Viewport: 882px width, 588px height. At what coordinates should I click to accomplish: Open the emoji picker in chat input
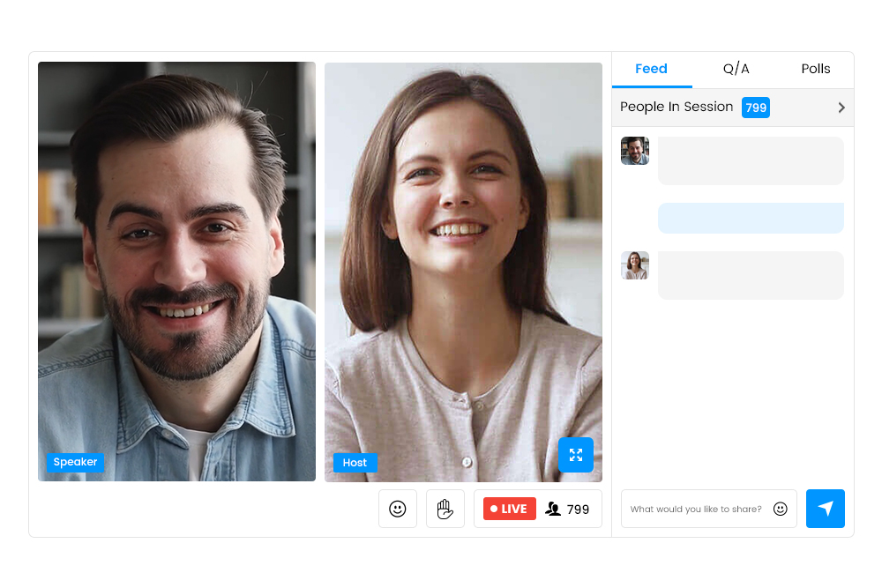pos(780,509)
